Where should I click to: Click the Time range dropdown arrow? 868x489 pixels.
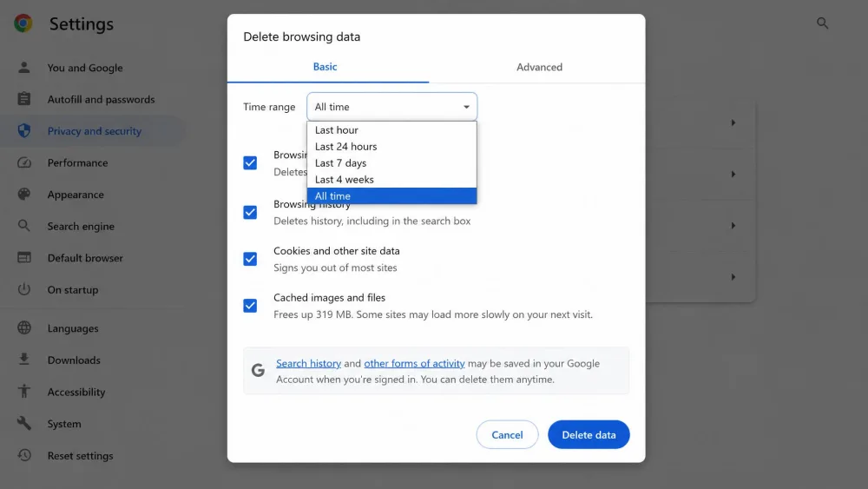(x=466, y=107)
